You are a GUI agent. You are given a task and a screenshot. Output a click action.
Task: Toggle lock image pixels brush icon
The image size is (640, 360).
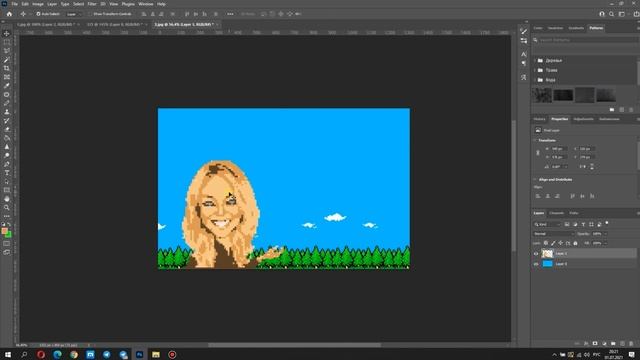(553, 243)
